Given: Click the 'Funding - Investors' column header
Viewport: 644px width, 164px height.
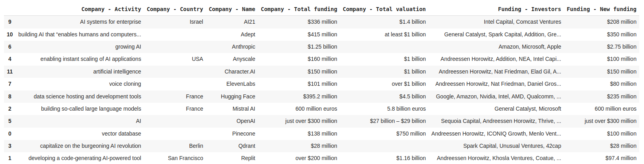Looking at the screenshot, I should (x=529, y=9).
